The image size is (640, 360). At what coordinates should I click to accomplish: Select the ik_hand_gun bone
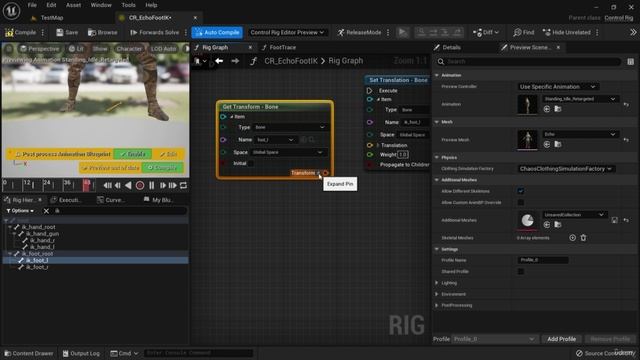(x=42, y=234)
